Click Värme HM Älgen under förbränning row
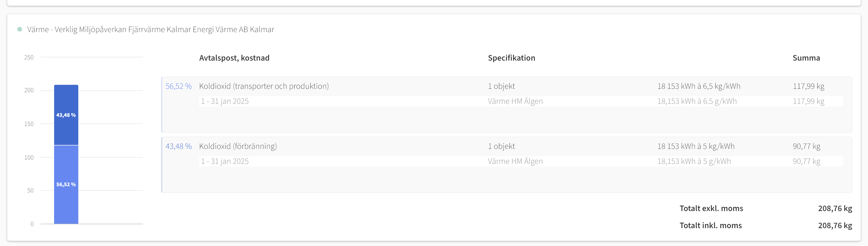868x246 pixels. [515, 161]
